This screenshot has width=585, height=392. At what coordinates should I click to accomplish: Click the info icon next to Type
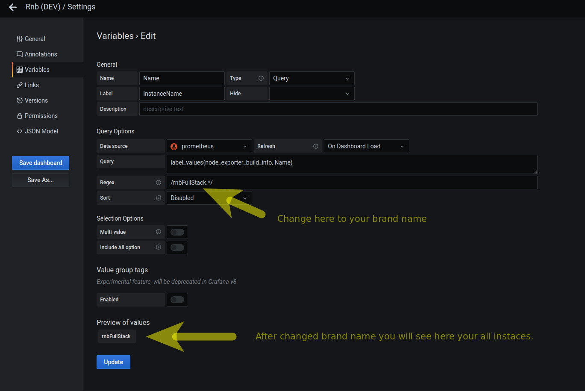coord(261,78)
